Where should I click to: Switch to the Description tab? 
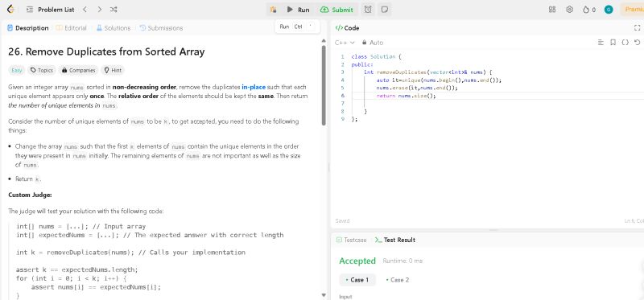click(x=28, y=28)
